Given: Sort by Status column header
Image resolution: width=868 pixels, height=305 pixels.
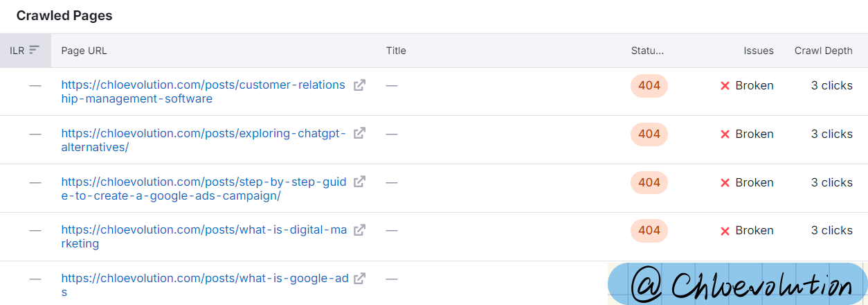Looking at the screenshot, I should pos(647,51).
